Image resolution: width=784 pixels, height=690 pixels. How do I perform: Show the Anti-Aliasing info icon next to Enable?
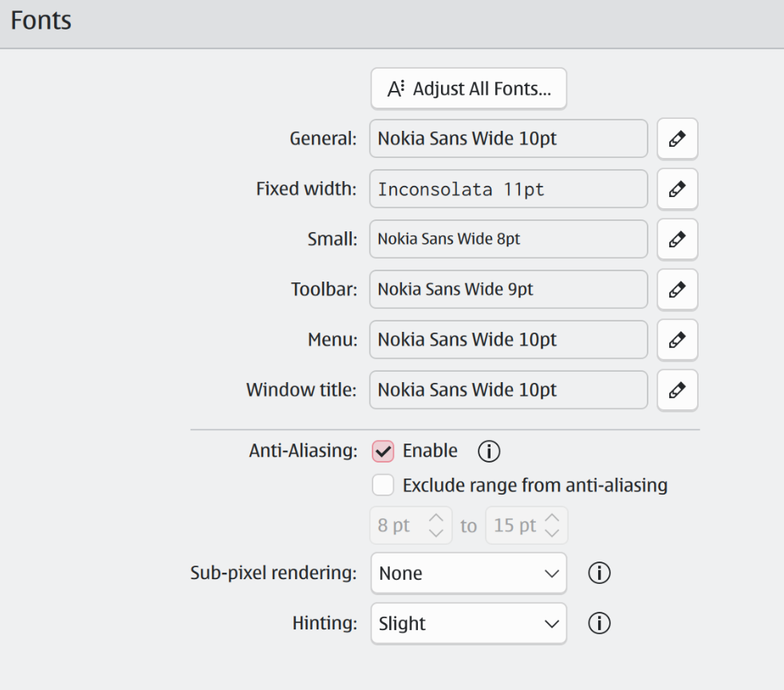[488, 451]
